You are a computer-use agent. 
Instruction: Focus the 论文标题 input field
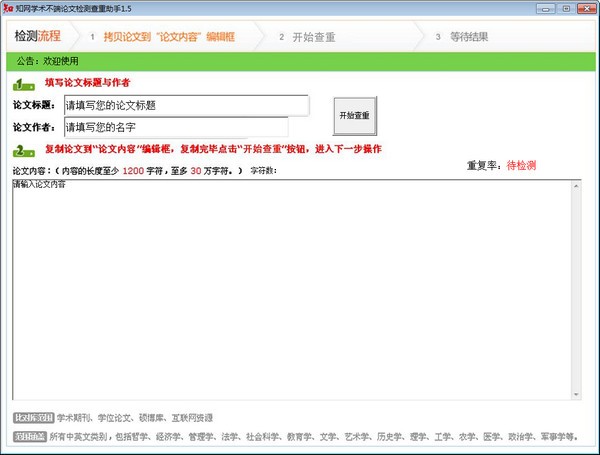185,105
